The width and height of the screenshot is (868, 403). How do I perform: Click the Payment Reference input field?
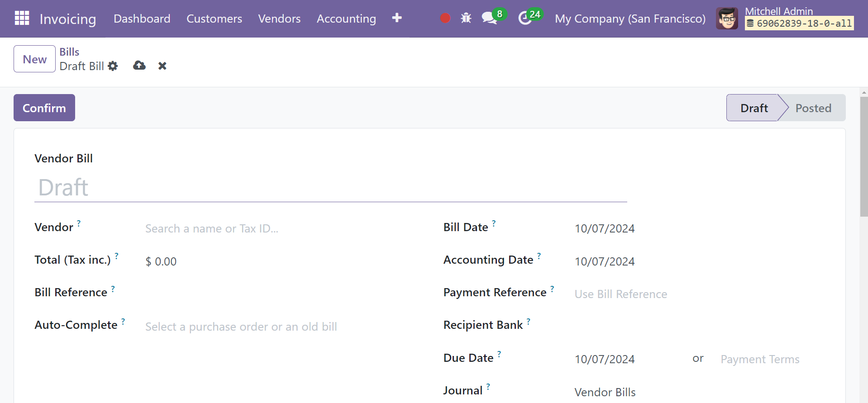pyautogui.click(x=700, y=294)
